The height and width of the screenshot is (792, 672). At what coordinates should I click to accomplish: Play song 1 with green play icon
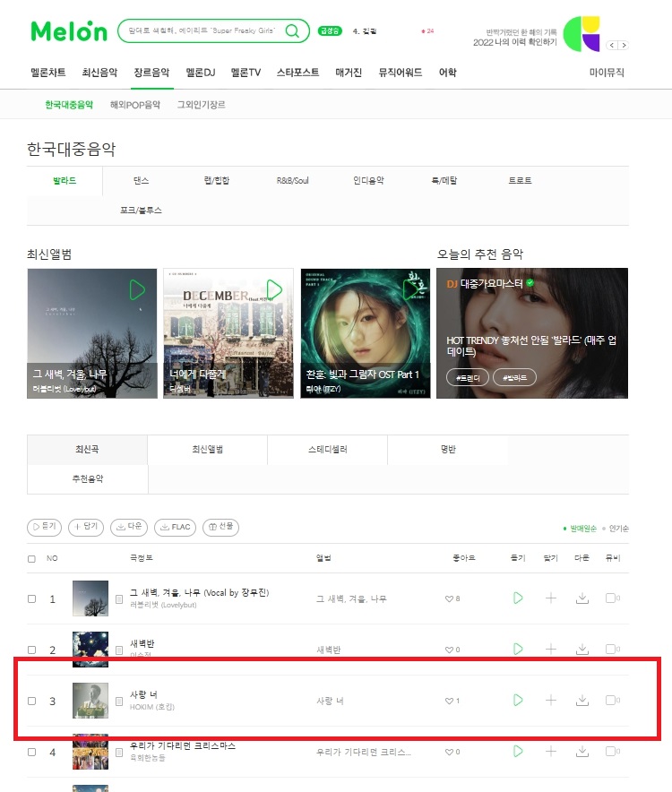(518, 598)
